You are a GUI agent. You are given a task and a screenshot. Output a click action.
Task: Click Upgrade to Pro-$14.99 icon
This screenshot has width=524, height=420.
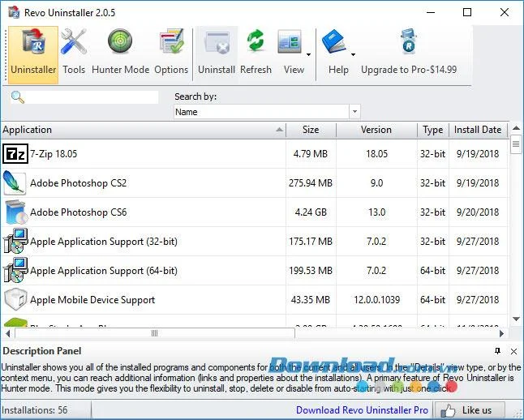[408, 42]
